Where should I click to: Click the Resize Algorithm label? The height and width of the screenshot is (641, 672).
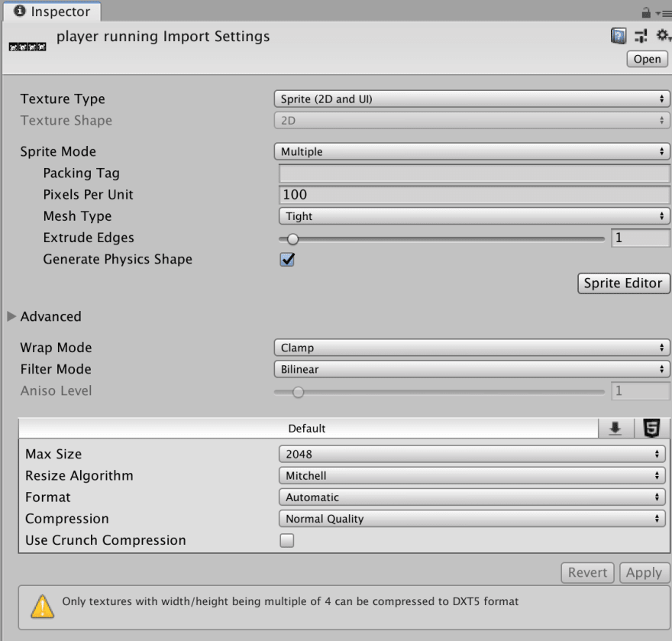click(79, 476)
